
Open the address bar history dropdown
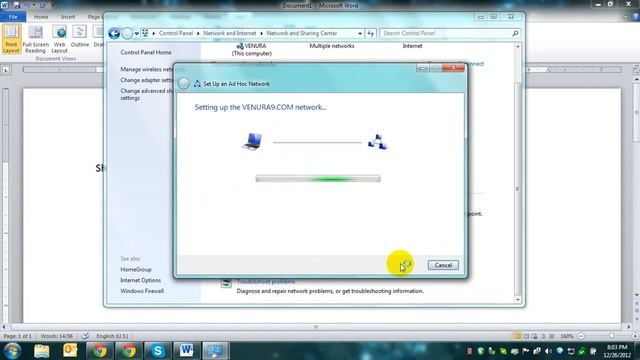360,33
